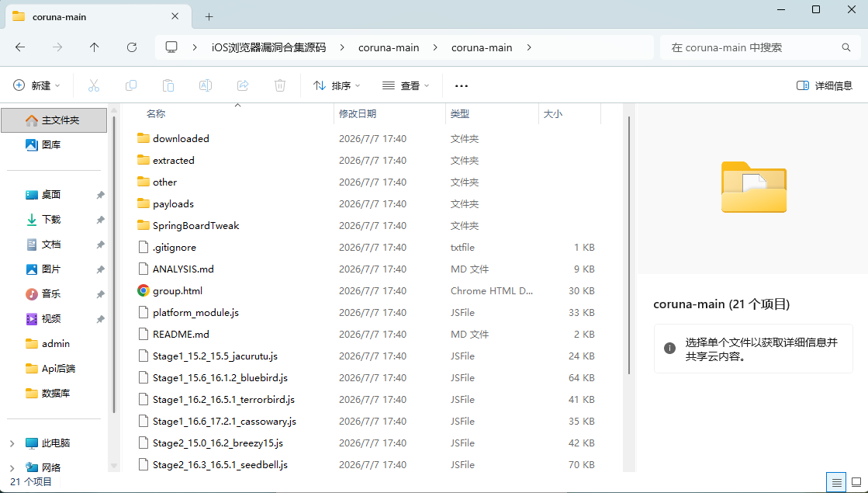The width and height of the screenshot is (868, 493).
Task: Click the pin icon beside 下载
Action: tap(100, 220)
